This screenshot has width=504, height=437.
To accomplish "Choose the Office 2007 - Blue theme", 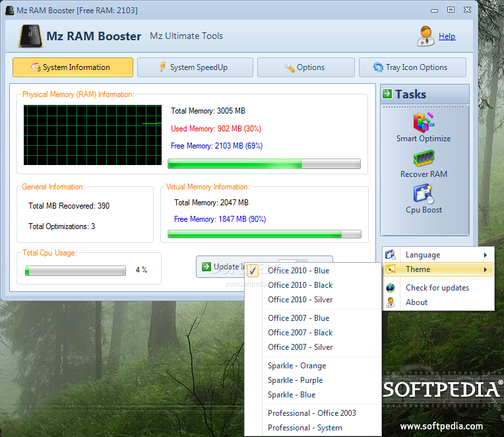I will (313, 318).
